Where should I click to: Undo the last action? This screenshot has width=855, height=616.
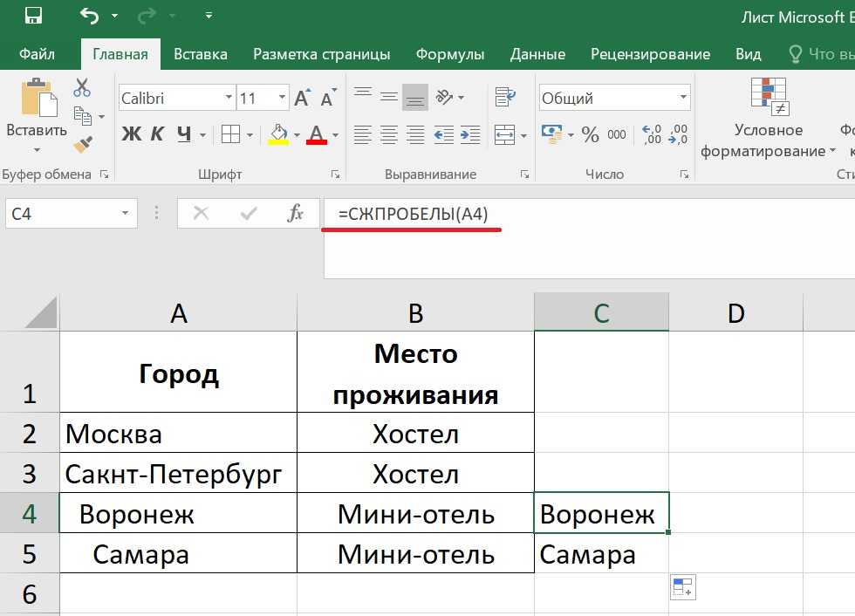coord(90,16)
